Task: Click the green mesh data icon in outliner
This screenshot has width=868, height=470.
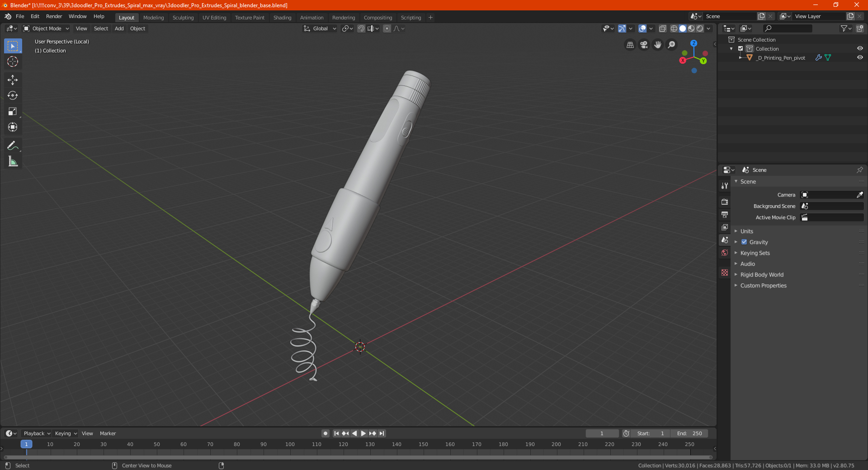Action: [828, 57]
